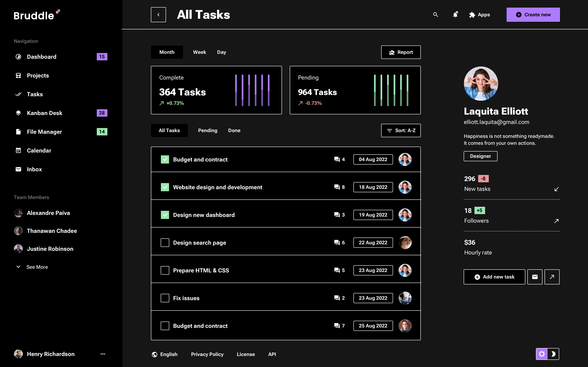Viewport: 588px width, 367px height.
Task: Click the File Manager document icon
Action: point(18,132)
